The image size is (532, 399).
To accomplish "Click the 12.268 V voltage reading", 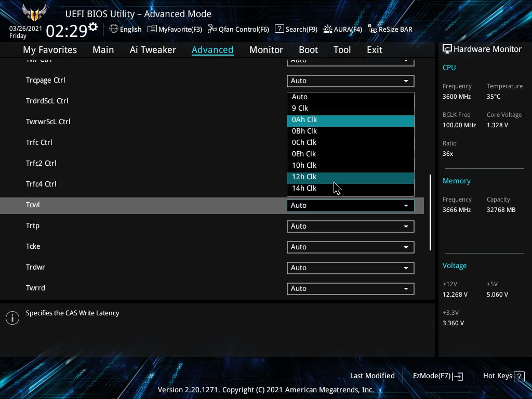I will pyautogui.click(x=455, y=295).
